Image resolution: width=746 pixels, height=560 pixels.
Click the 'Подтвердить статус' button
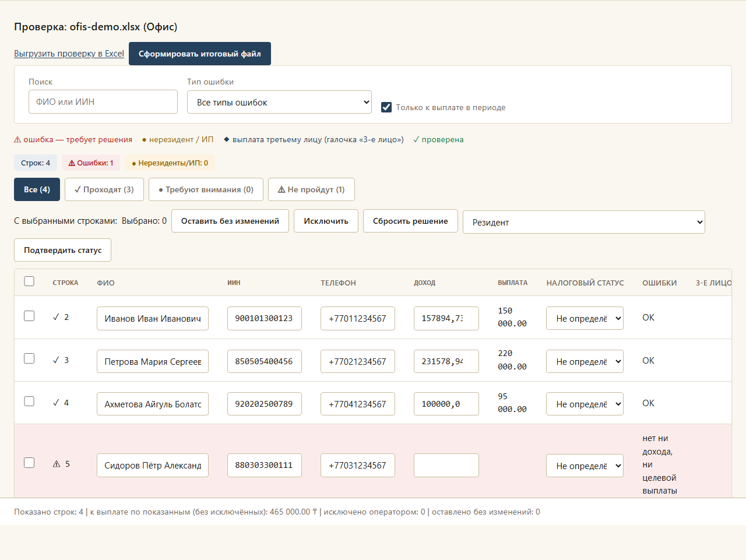[62, 250]
